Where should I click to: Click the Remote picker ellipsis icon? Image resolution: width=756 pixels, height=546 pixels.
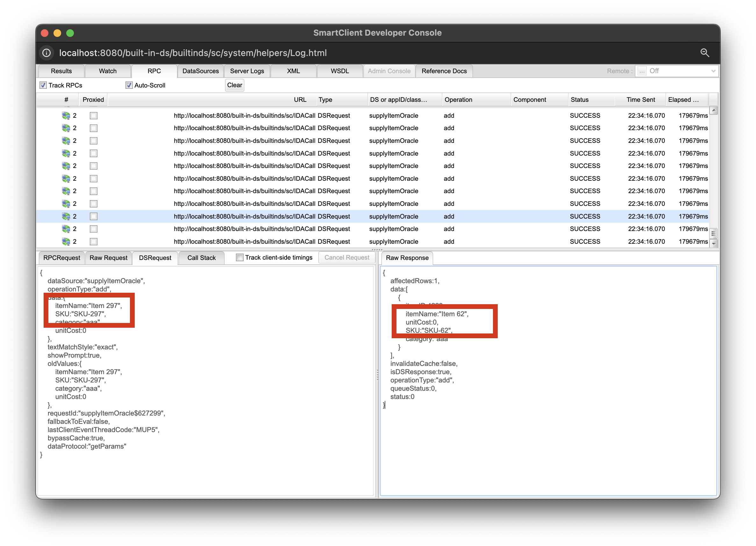point(642,71)
